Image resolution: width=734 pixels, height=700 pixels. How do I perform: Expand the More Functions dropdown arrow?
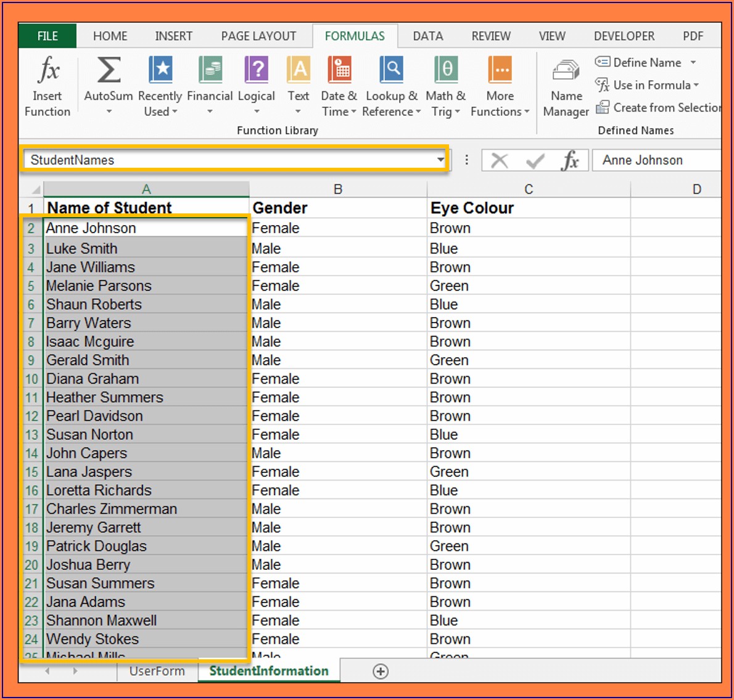pos(527,112)
